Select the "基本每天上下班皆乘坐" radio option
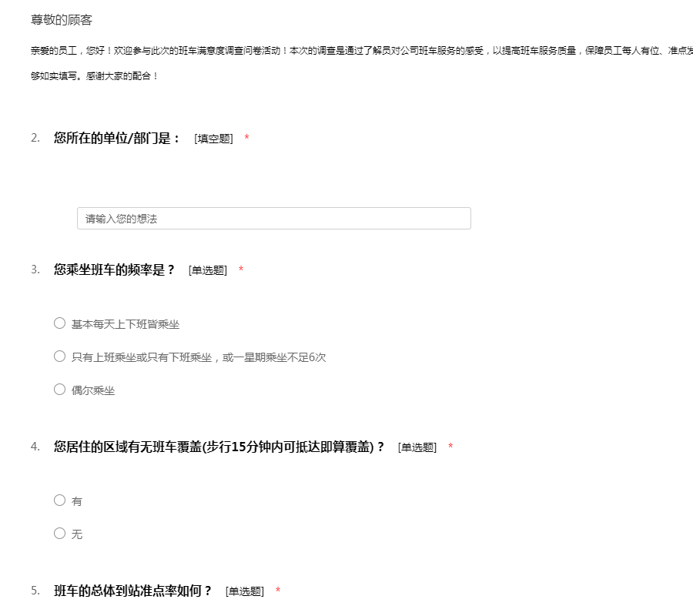693x616 pixels. (x=59, y=323)
